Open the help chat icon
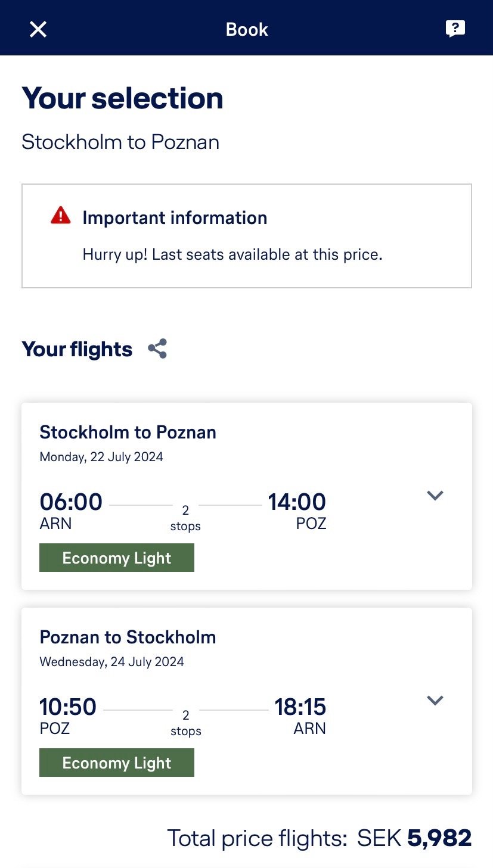This screenshot has width=493, height=868. [x=455, y=29]
